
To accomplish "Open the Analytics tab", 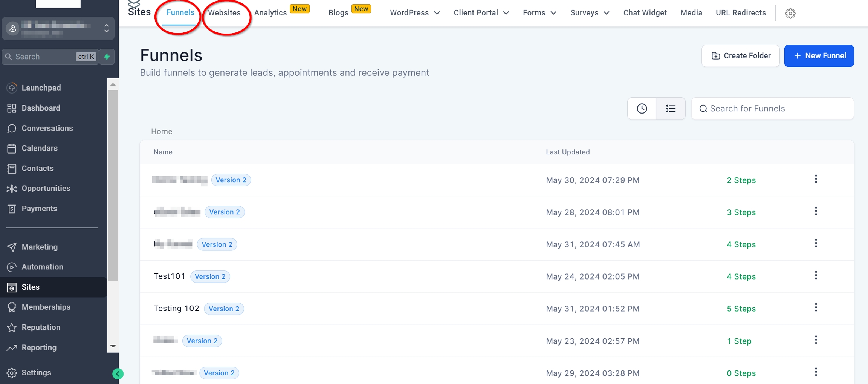I will [270, 13].
